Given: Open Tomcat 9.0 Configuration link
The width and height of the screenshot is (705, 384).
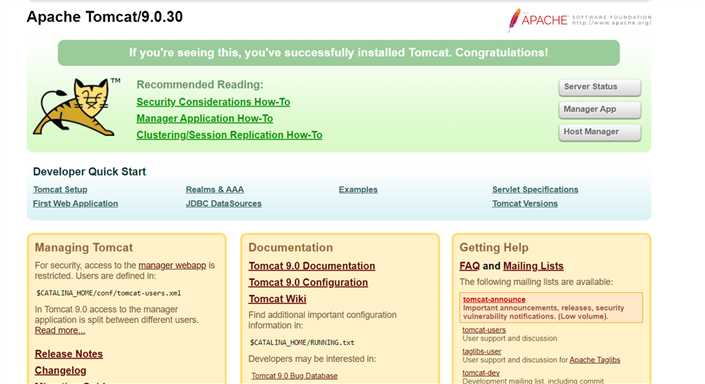Looking at the screenshot, I should click(308, 283).
